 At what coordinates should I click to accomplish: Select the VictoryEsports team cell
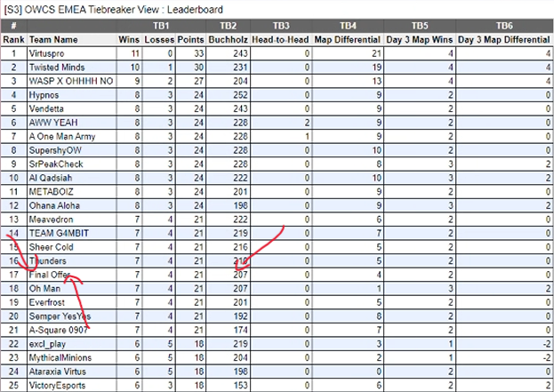[x=72, y=385]
